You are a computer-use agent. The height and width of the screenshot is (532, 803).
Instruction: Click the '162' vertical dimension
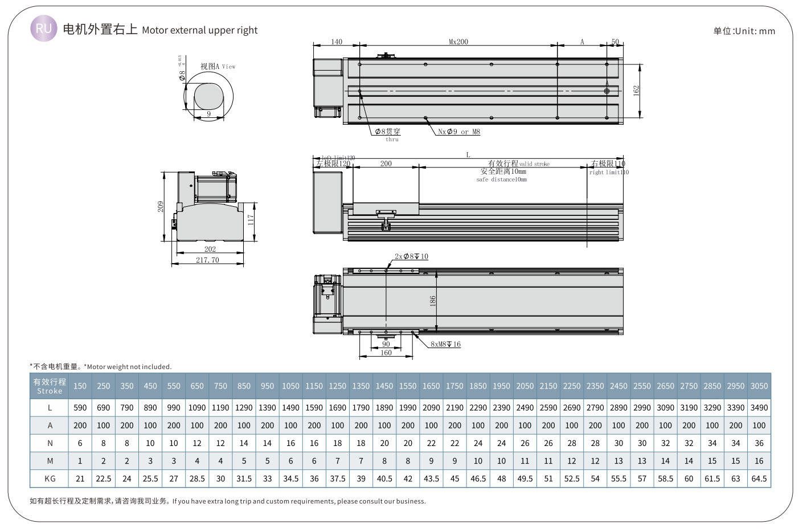coord(637,90)
